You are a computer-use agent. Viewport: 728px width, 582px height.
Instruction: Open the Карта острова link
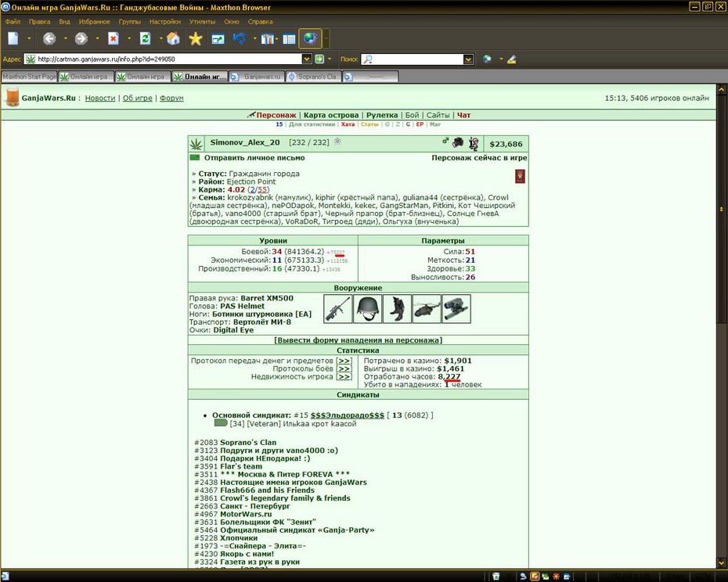pyautogui.click(x=331, y=115)
